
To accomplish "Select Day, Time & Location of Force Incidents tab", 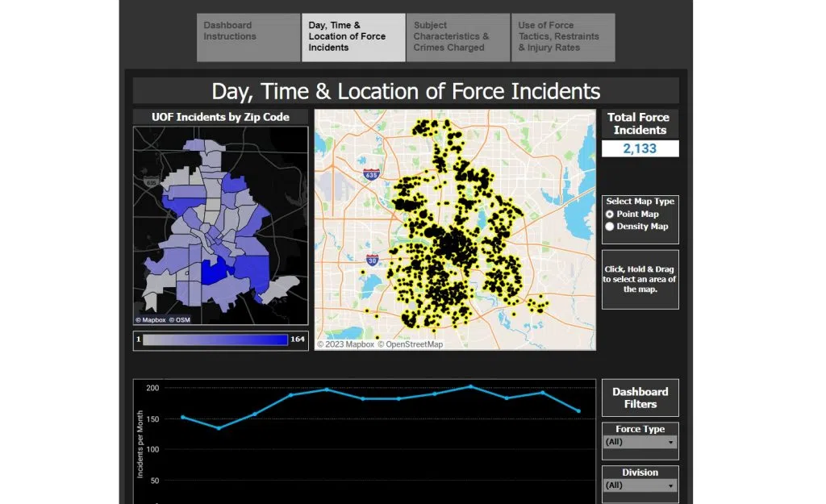I will tap(353, 37).
